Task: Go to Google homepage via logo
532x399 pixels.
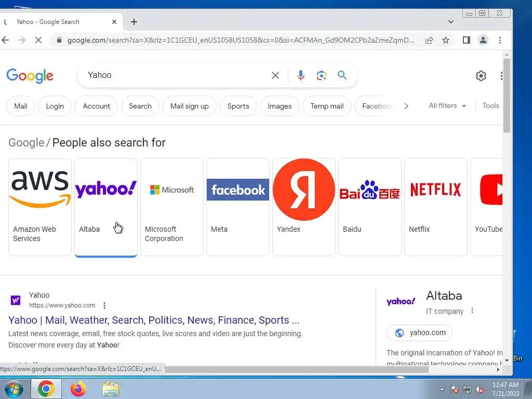Action: (30, 76)
